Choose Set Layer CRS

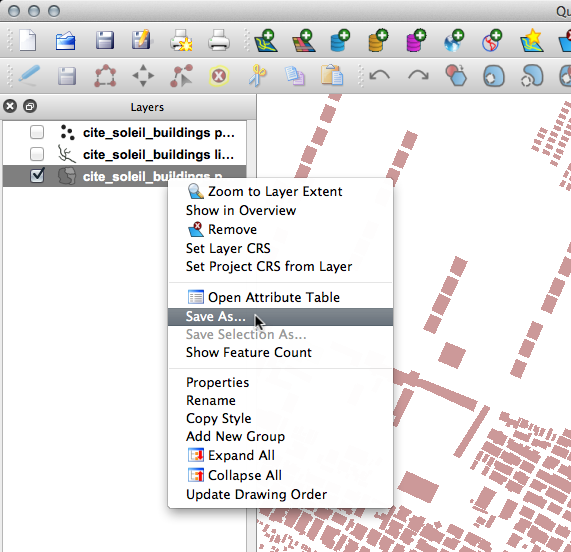coord(280,248)
